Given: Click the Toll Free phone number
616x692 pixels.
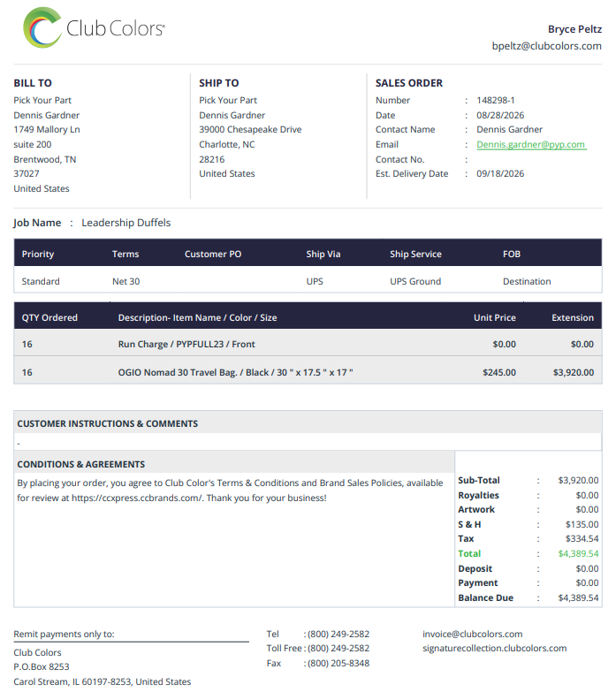Looking at the screenshot, I should pos(338,649).
